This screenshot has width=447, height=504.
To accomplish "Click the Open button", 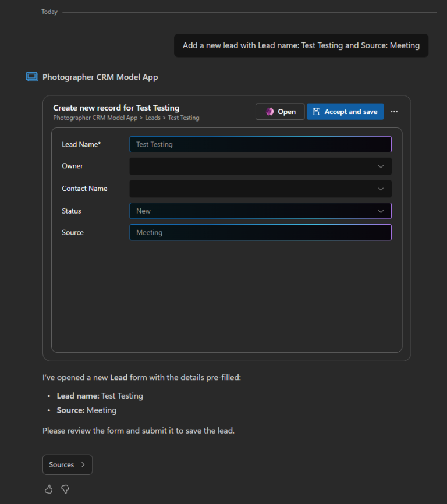I will click(x=280, y=112).
